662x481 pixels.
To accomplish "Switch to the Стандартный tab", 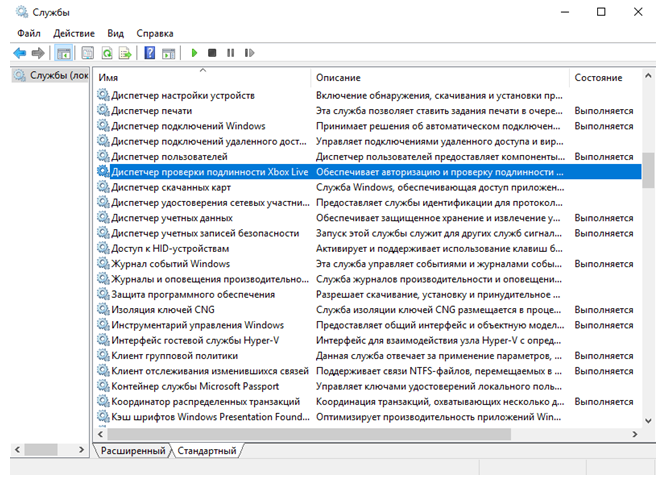I will tap(206, 451).
